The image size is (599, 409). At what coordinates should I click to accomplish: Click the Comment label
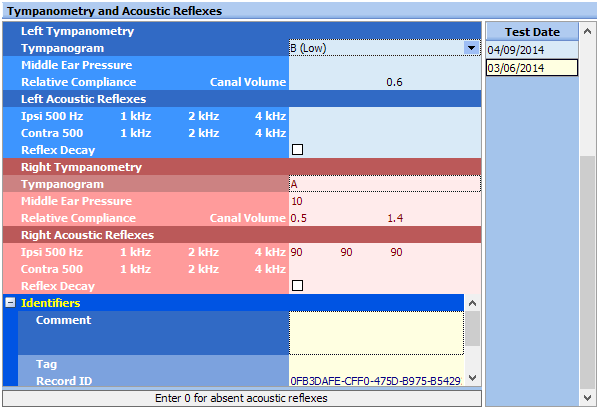click(x=63, y=320)
